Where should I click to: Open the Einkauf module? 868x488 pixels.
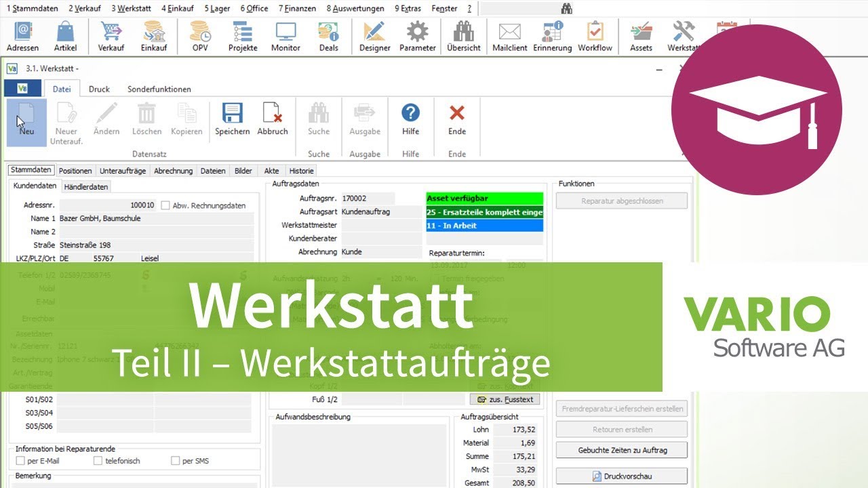click(154, 36)
